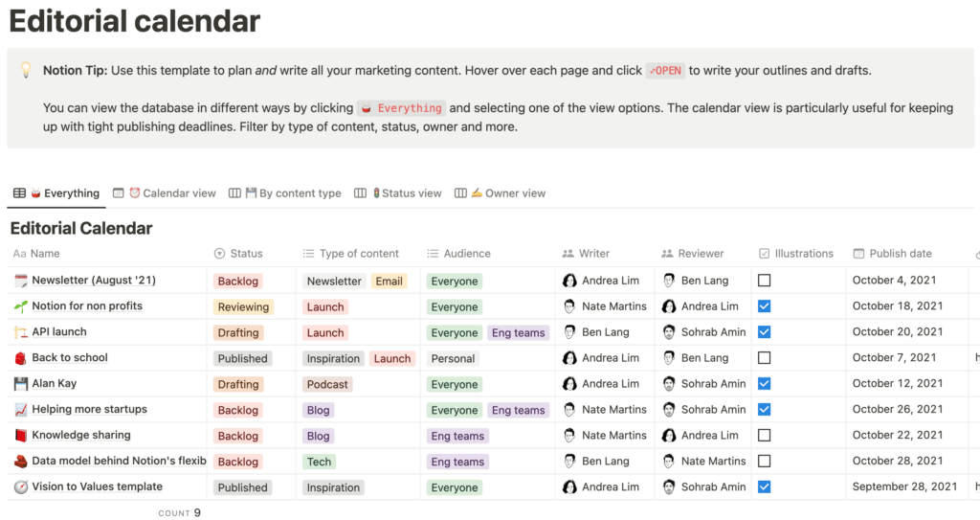Click the calendar icon beside Newsletter (August '21)

point(21,281)
